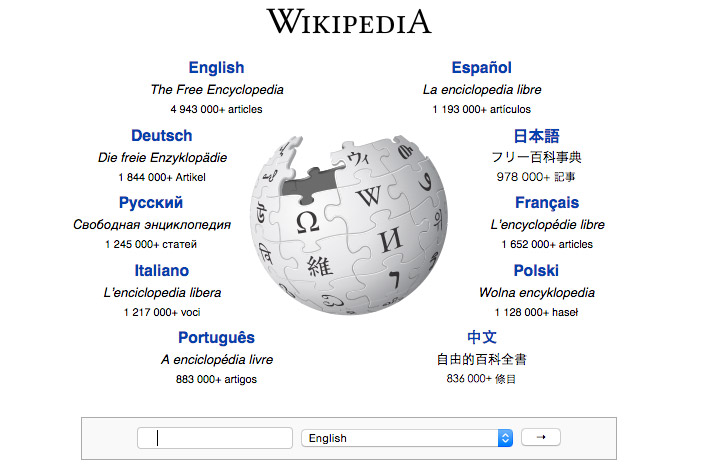Open the Español Wikipedia link
The height and width of the screenshot is (468, 701).
click(x=481, y=68)
